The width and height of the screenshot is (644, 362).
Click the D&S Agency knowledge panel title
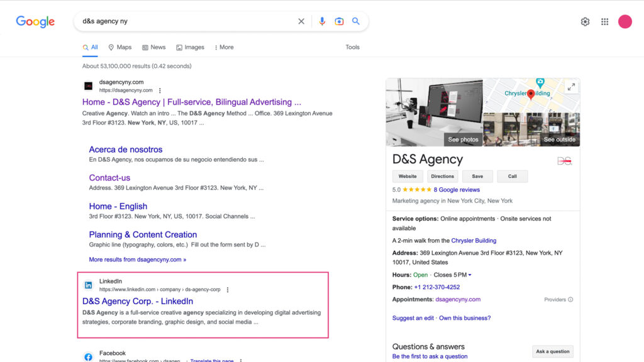pos(428,159)
